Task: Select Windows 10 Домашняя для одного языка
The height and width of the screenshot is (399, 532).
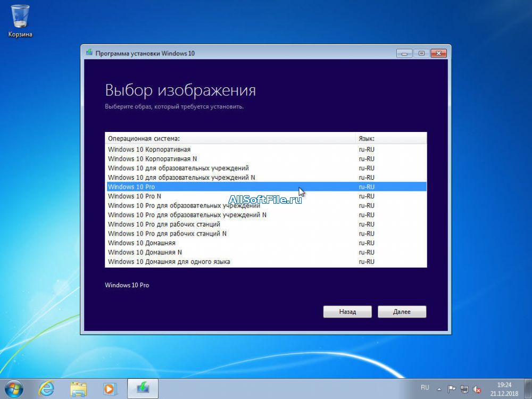Action: 169,262
